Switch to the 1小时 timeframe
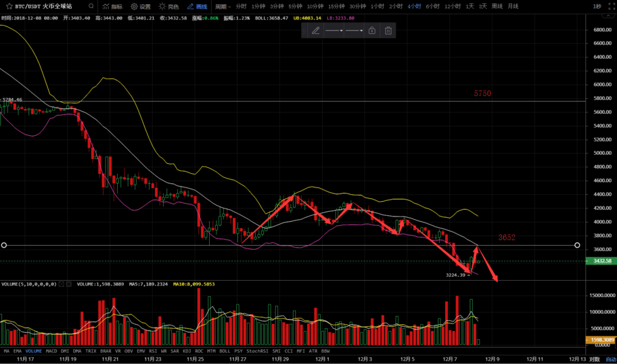This screenshot has height=364, width=617. [x=377, y=6]
